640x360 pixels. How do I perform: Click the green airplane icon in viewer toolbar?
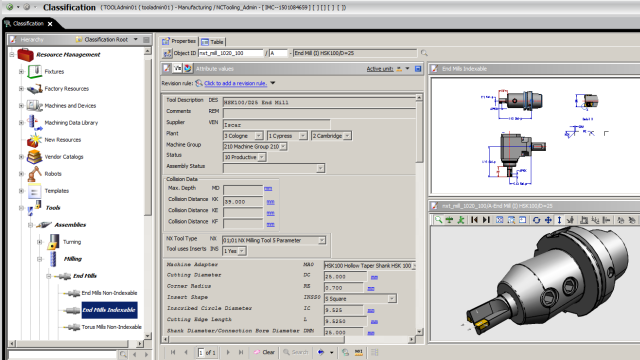tap(449, 220)
